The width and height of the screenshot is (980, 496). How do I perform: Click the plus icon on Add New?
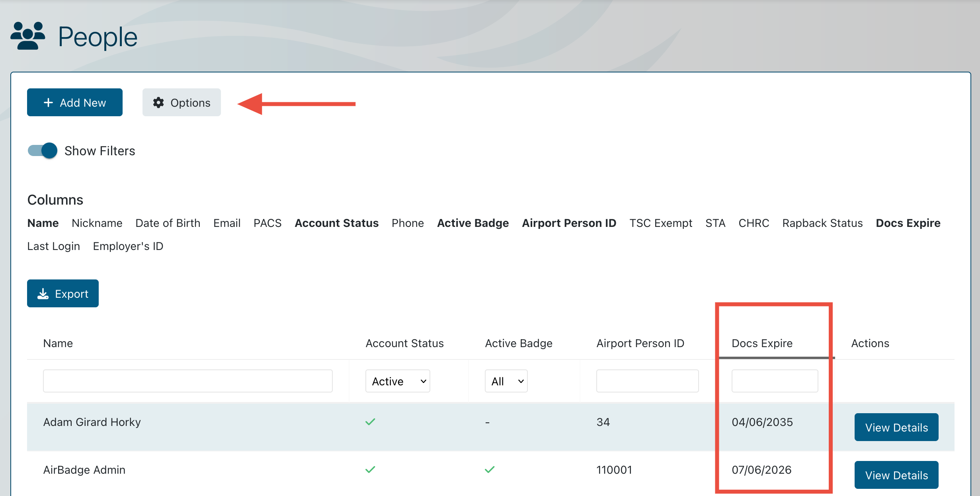(x=48, y=103)
